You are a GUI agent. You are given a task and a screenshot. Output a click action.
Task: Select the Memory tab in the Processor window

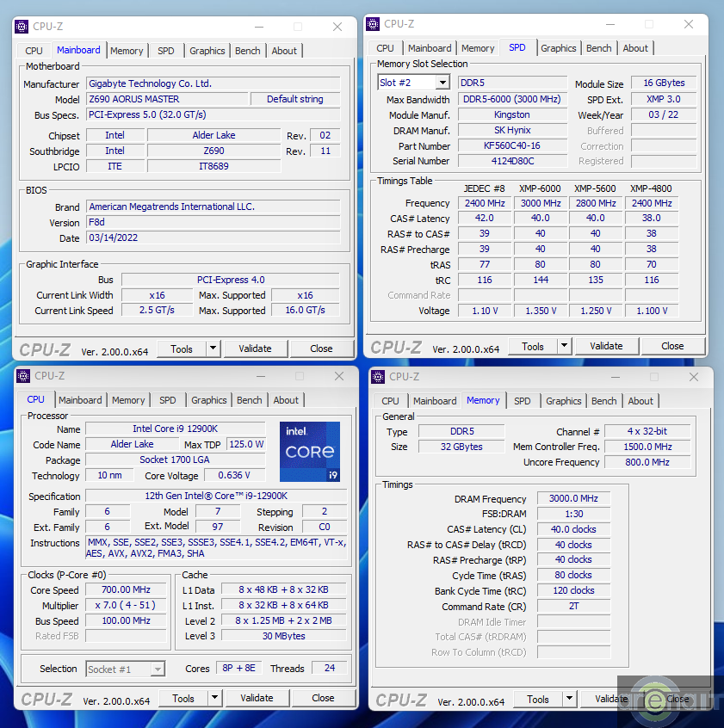point(128,400)
